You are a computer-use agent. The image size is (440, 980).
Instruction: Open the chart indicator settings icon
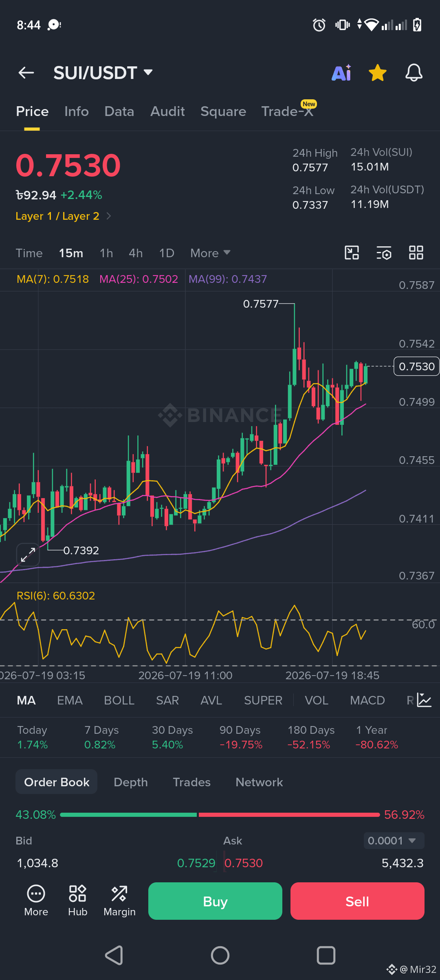point(384,253)
